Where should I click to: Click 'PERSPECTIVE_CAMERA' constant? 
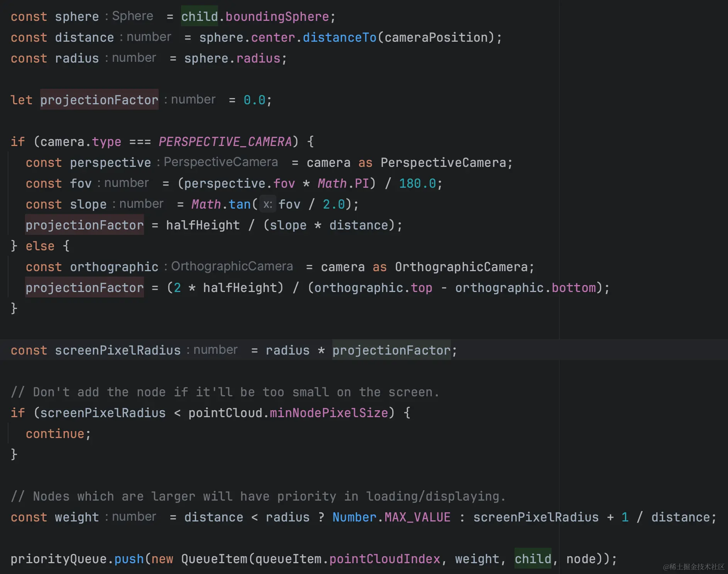click(x=225, y=142)
